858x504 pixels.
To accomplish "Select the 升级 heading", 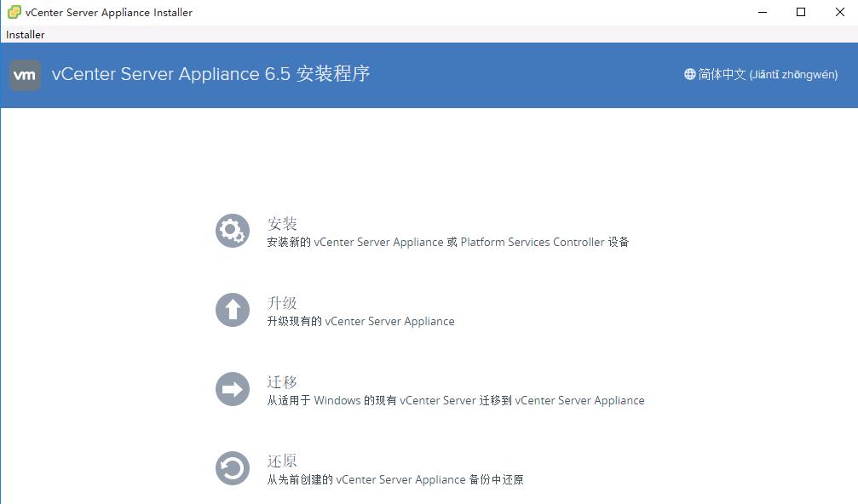I will tap(282, 302).
